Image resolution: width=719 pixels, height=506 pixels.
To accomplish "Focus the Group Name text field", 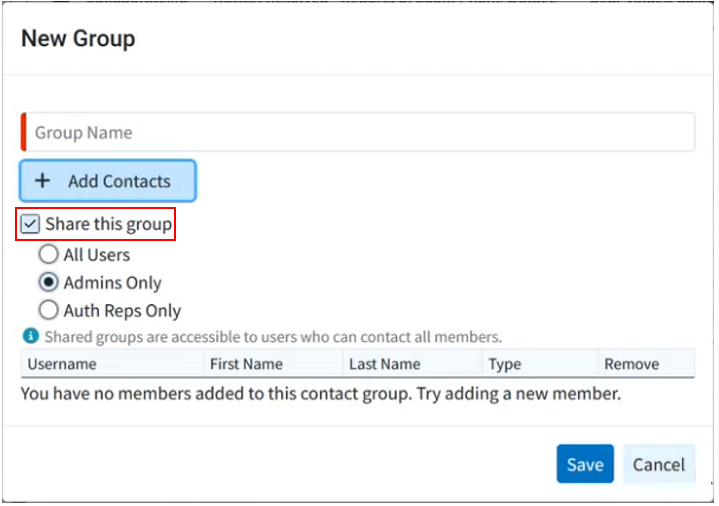I will 360,132.
